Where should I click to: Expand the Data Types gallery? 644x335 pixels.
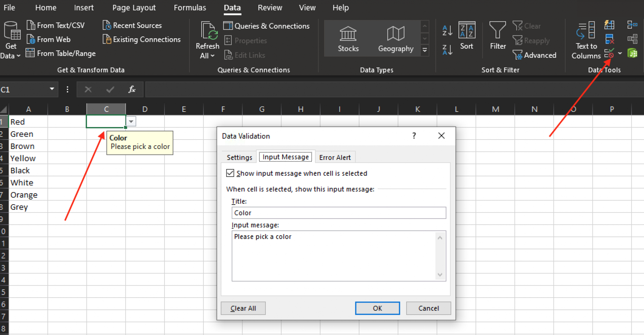tap(425, 50)
